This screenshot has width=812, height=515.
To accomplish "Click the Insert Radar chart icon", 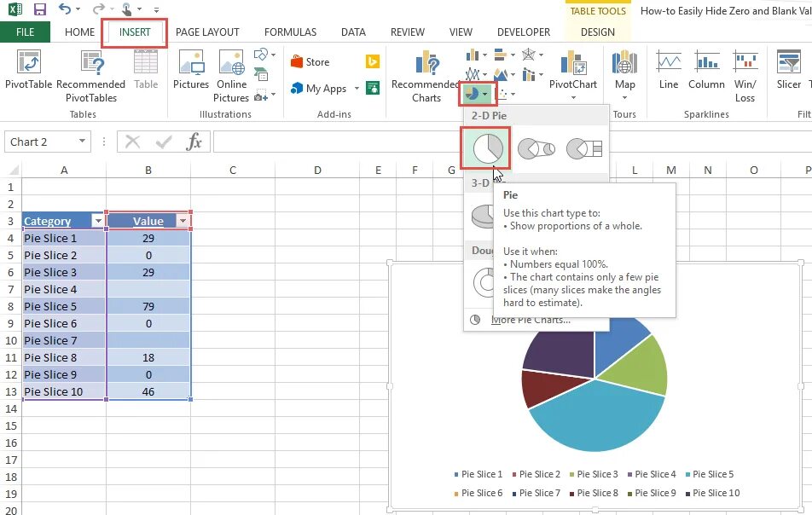I will (528, 55).
